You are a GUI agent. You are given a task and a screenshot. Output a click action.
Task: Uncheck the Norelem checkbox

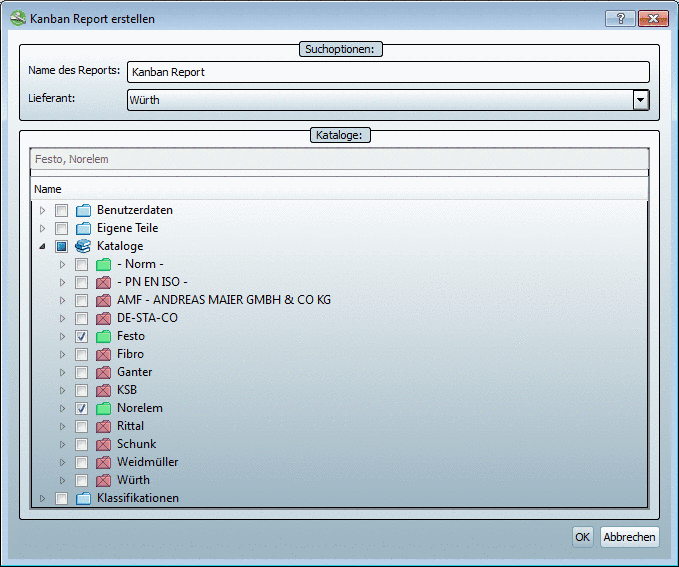coord(81,408)
